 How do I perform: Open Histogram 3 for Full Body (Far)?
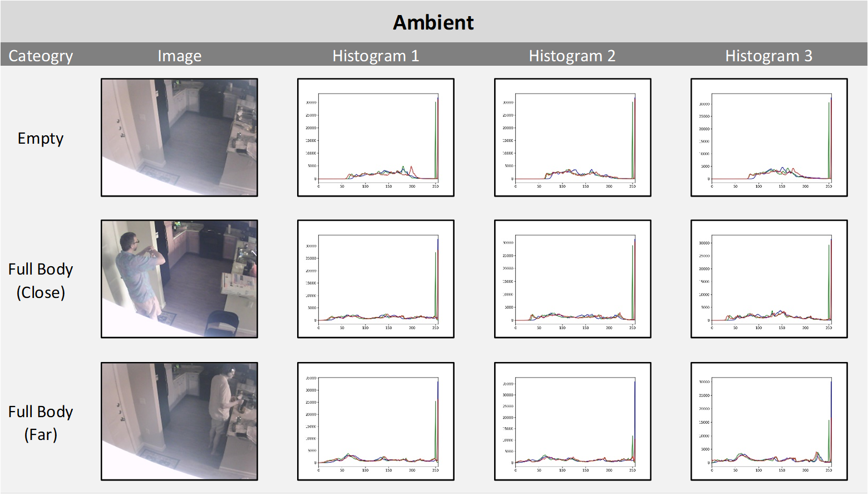[769, 421]
